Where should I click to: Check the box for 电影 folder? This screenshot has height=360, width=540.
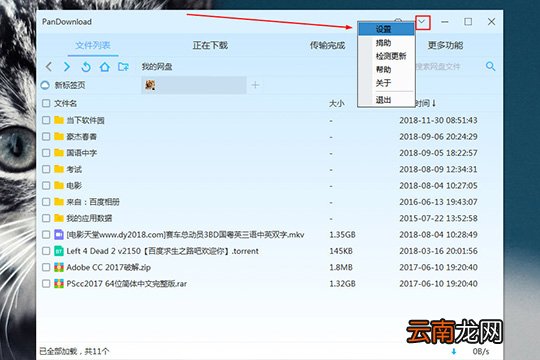[46, 185]
